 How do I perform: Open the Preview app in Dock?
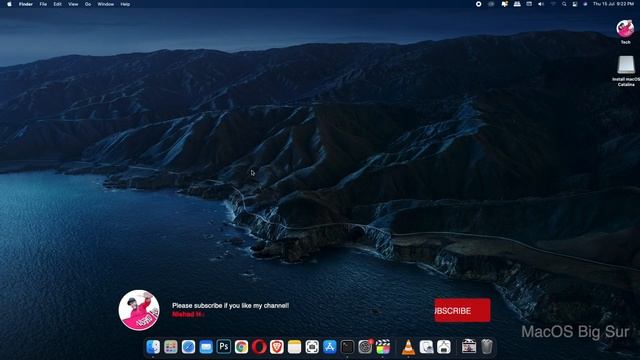[426, 347]
